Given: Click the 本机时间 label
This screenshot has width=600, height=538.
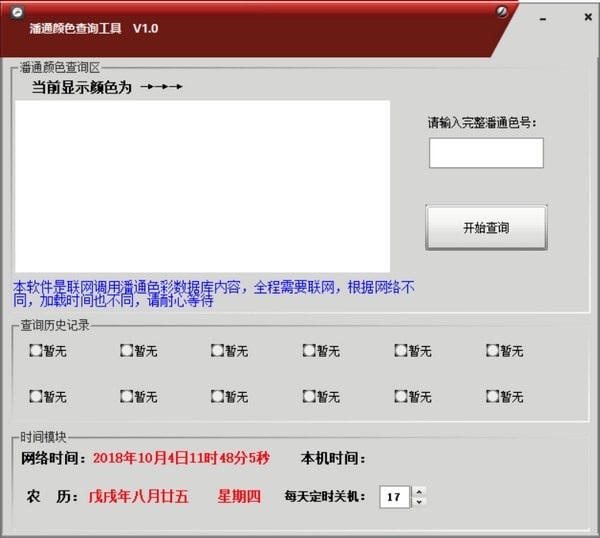Looking at the screenshot, I should pyautogui.click(x=333, y=458).
